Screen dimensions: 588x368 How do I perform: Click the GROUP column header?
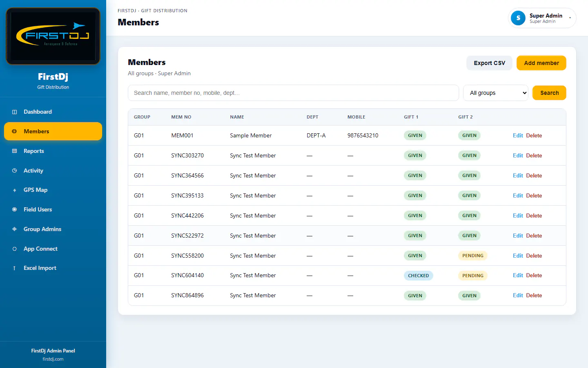[142, 117]
